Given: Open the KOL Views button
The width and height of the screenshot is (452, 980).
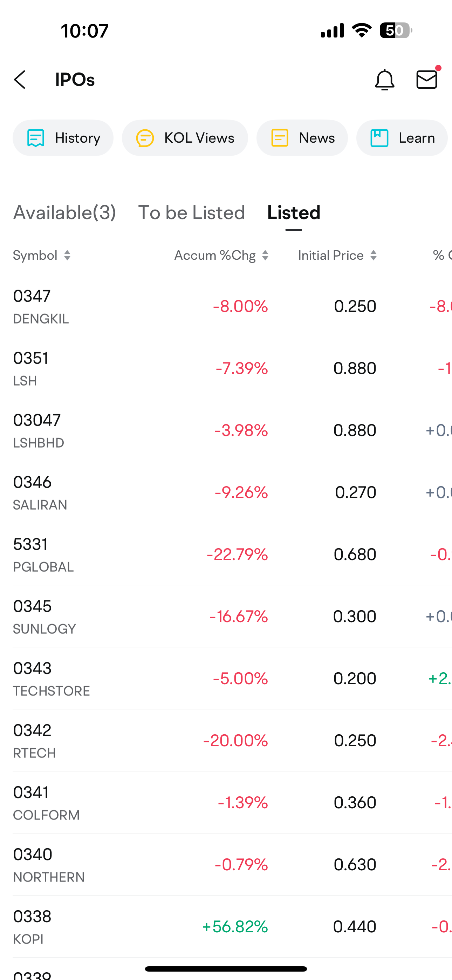Looking at the screenshot, I should tap(185, 138).
